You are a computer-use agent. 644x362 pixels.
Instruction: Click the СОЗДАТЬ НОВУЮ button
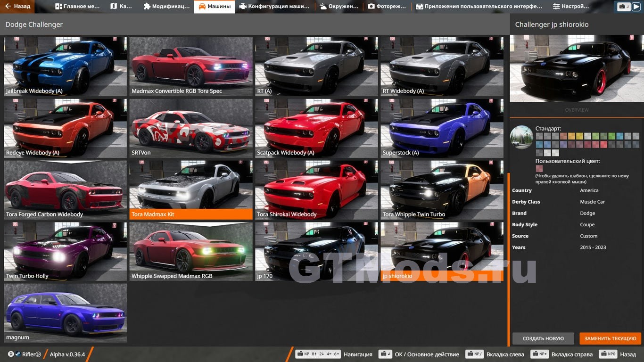[x=543, y=338]
